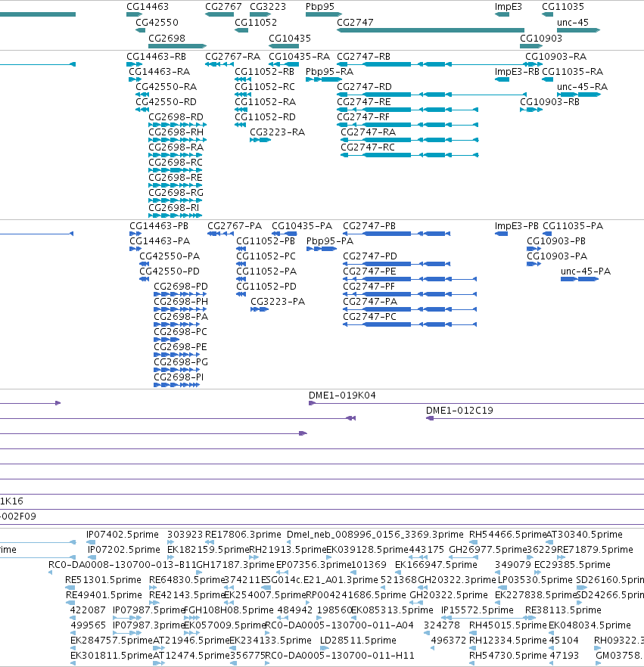Select protein CG10435-PA

point(302,226)
